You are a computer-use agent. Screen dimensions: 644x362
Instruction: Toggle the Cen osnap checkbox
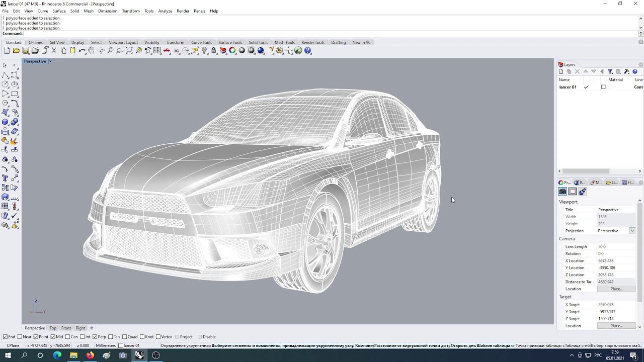pos(67,337)
